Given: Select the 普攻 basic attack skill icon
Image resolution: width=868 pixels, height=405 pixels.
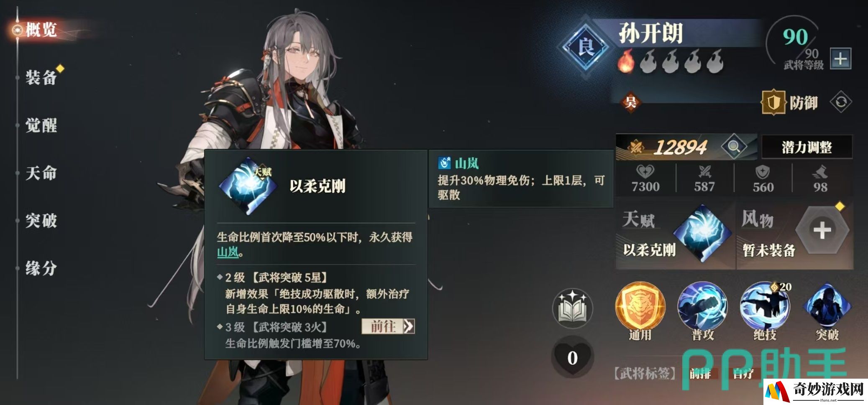Looking at the screenshot, I should click(x=702, y=306).
